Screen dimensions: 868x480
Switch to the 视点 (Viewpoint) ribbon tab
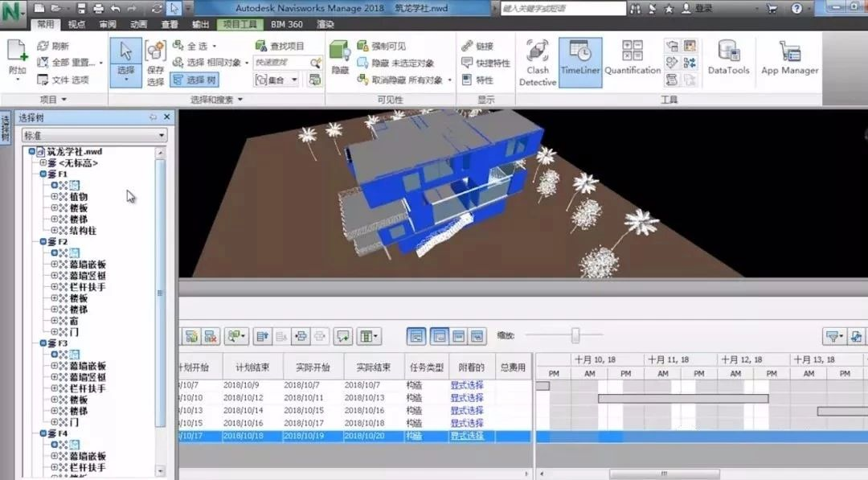click(x=77, y=25)
